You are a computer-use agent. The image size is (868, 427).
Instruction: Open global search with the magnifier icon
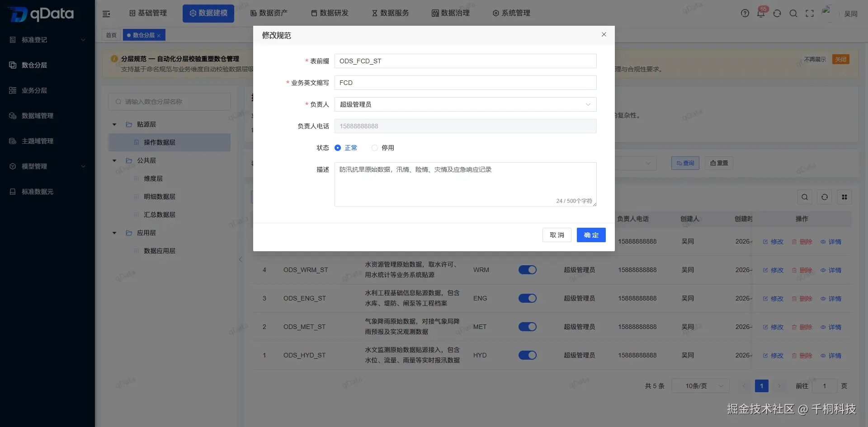click(x=793, y=13)
